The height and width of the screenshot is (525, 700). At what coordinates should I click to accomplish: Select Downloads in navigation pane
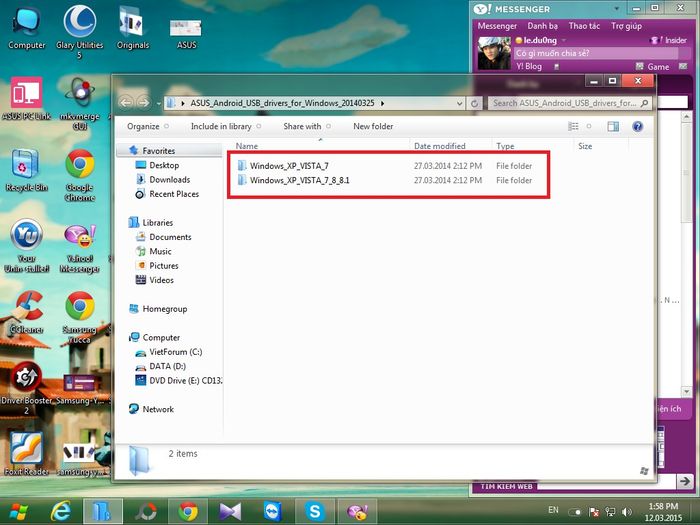[x=162, y=179]
